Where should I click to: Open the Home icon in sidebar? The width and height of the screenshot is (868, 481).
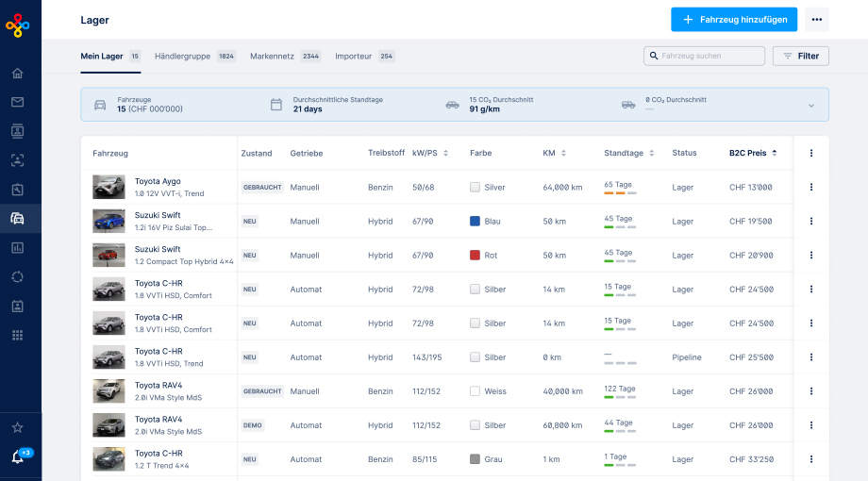pos(18,73)
